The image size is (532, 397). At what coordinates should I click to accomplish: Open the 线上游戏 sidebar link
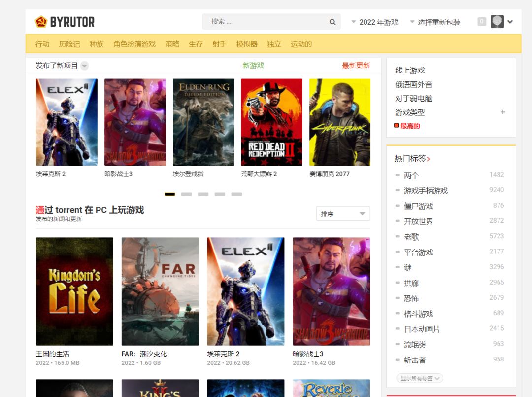409,70
